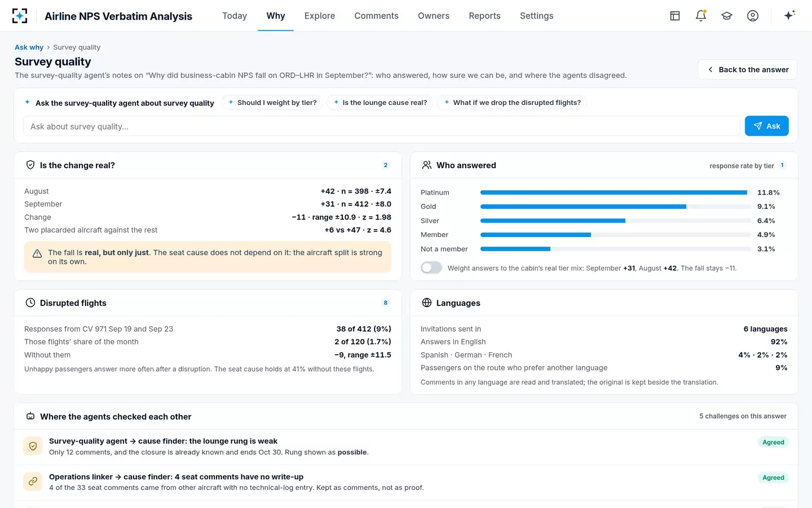Focus the Ask about survey quality input
The image size is (812, 508).
point(381,126)
